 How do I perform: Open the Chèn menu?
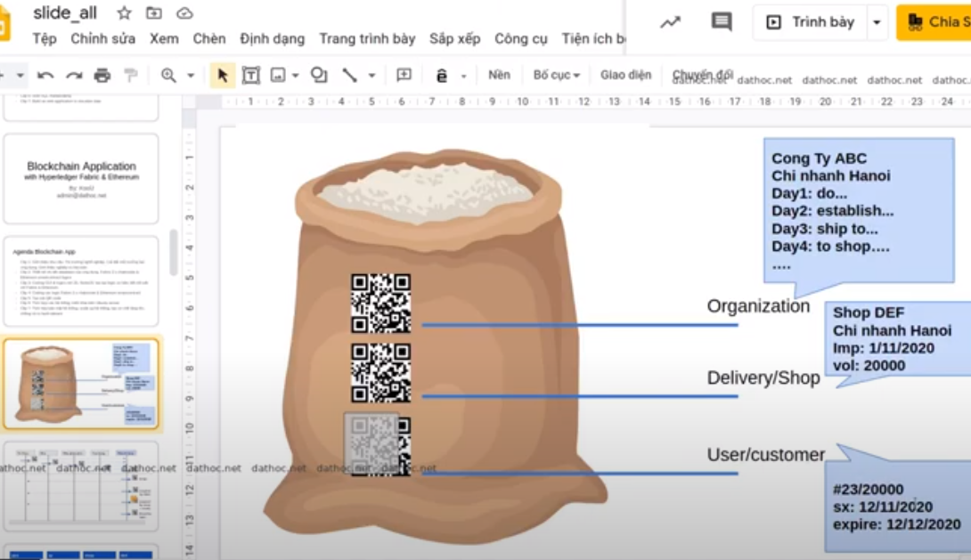[x=209, y=38]
